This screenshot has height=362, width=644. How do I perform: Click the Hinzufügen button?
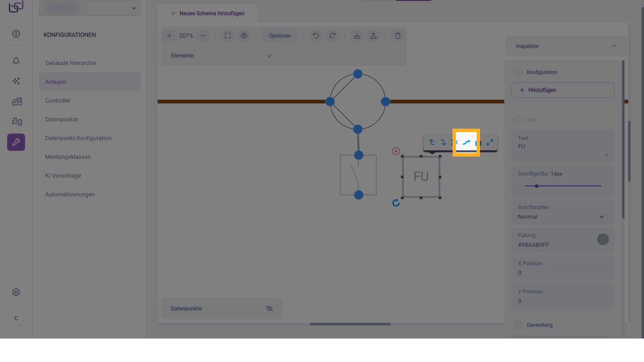(x=562, y=90)
